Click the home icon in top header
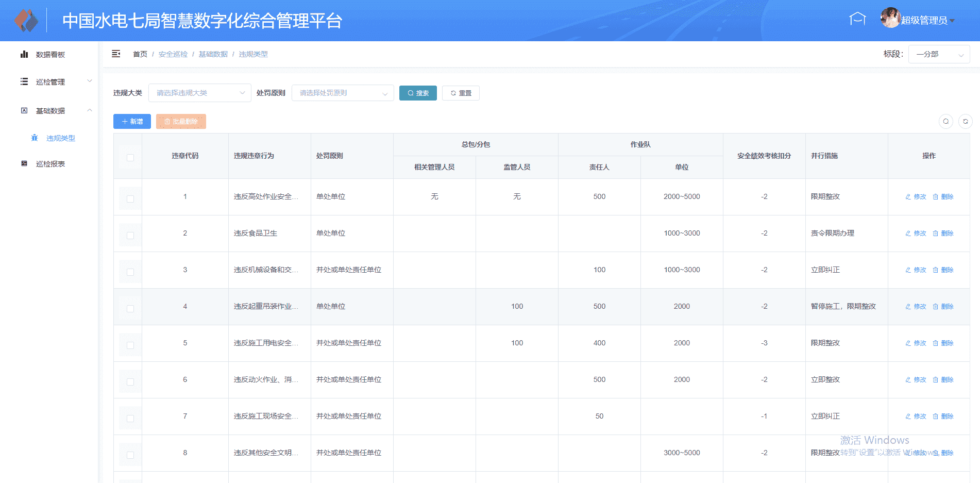The width and height of the screenshot is (980, 483). (857, 19)
